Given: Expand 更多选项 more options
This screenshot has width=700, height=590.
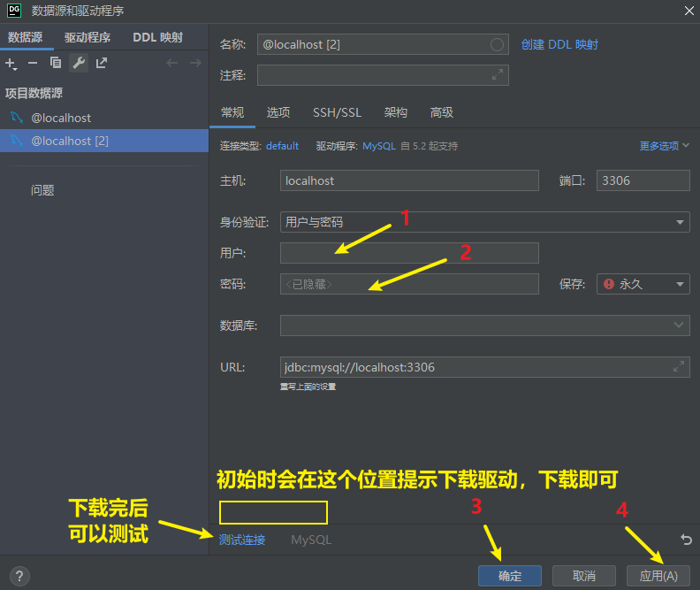Looking at the screenshot, I should coord(664,146).
